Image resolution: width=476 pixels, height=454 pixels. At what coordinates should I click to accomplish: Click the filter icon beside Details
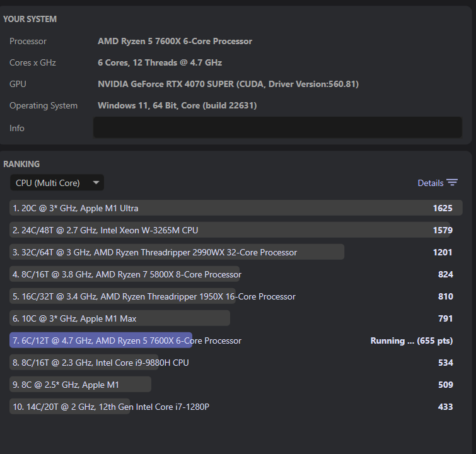(x=452, y=182)
